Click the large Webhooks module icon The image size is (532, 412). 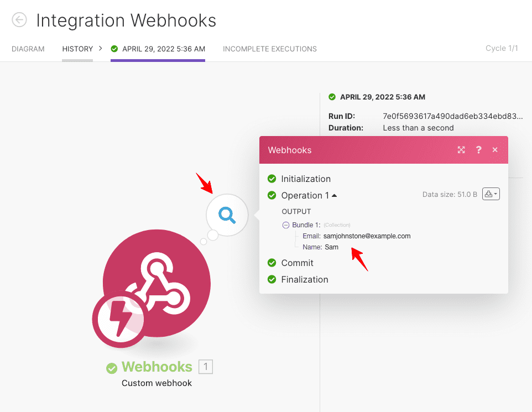tap(157, 283)
